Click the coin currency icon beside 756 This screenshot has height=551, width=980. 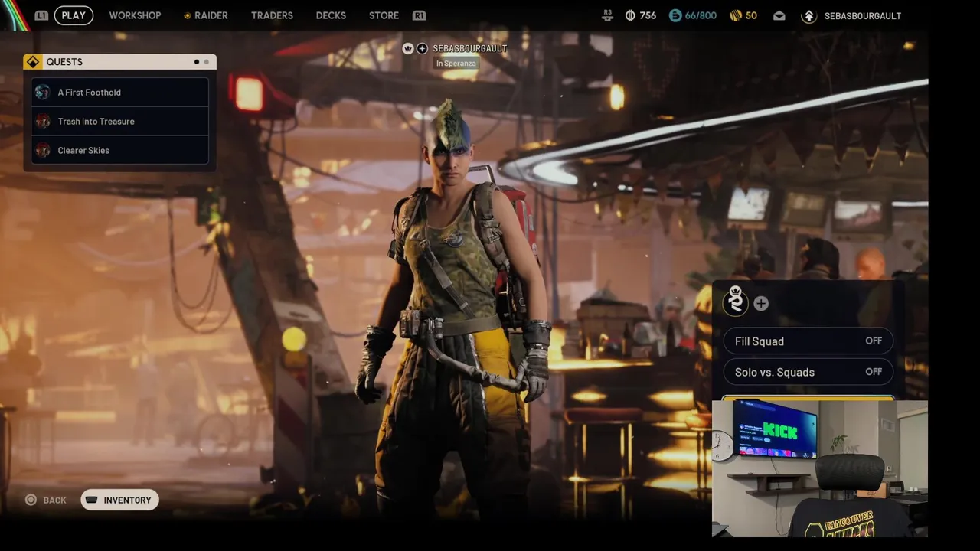coord(630,15)
